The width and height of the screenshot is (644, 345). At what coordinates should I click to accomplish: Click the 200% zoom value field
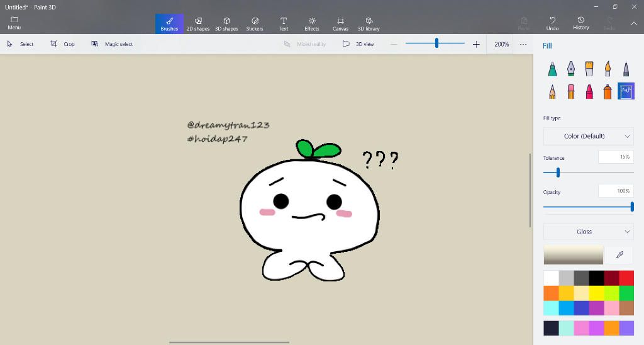501,44
